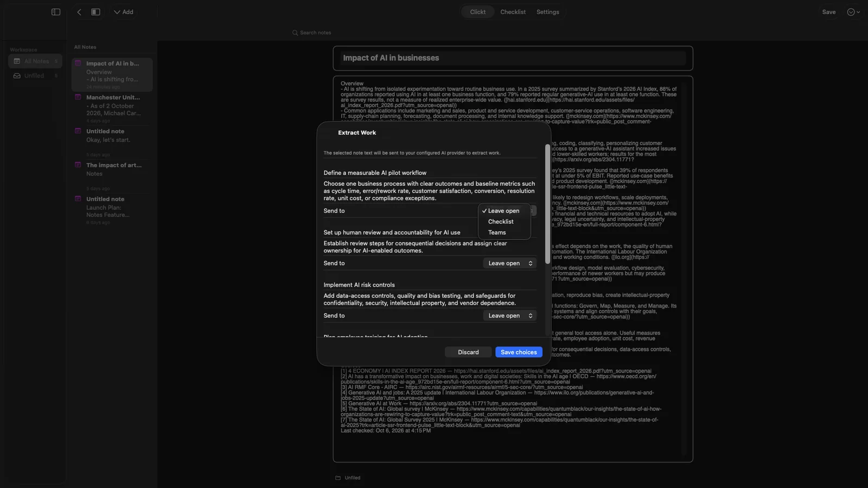Screen dimensions: 868x488
Task: Click note icon beside 'Okay, let's start.' note
Action: [x=78, y=131]
